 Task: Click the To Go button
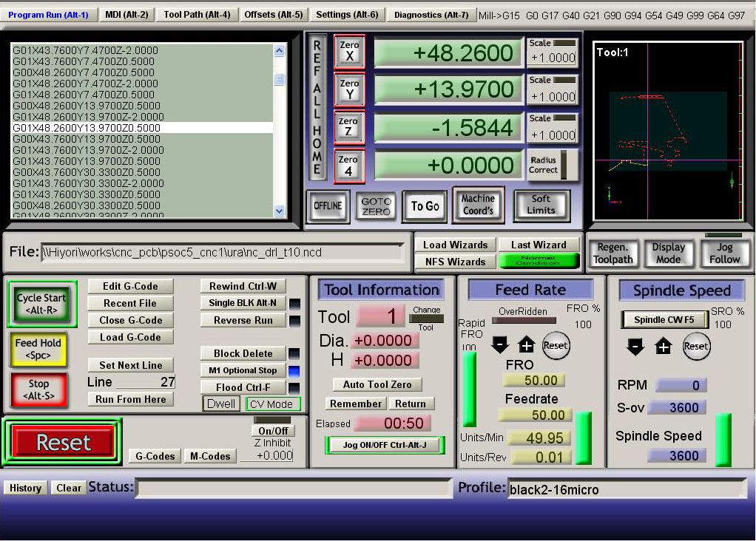(x=425, y=206)
